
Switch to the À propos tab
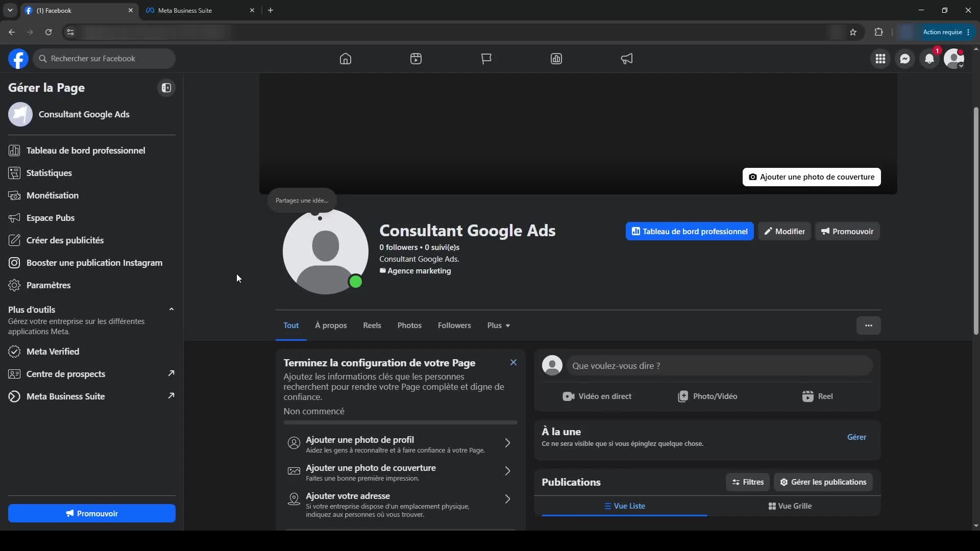click(331, 325)
